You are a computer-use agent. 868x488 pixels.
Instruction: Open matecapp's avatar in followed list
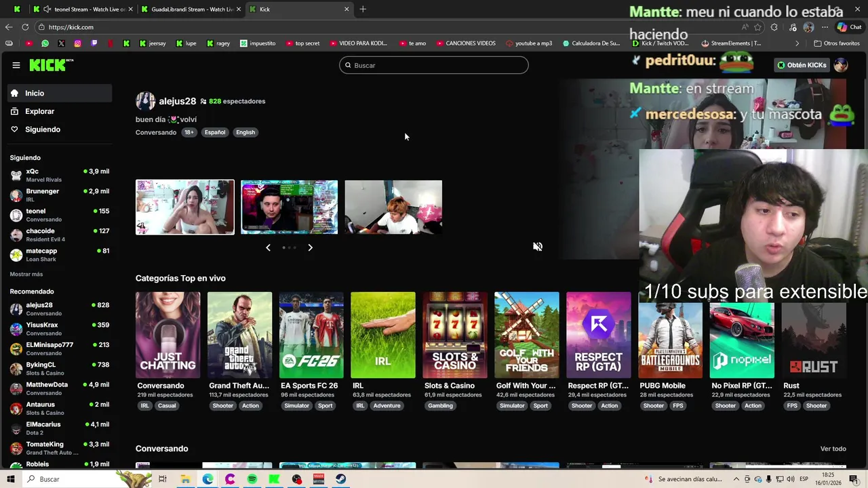coord(16,255)
